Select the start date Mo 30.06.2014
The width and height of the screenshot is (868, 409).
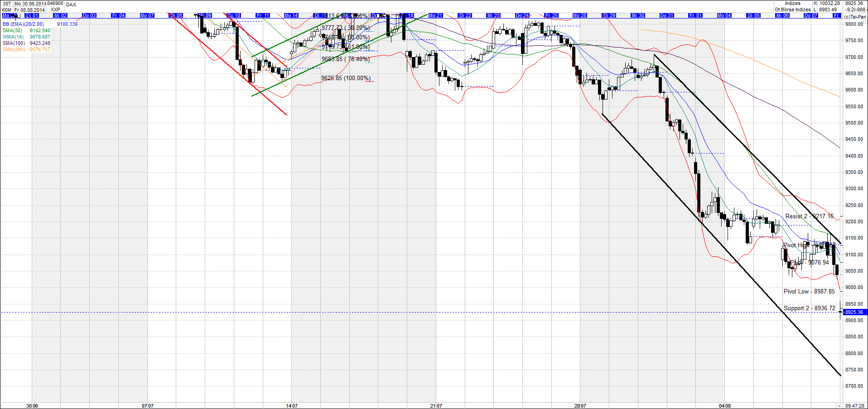pyautogui.click(x=30, y=4)
